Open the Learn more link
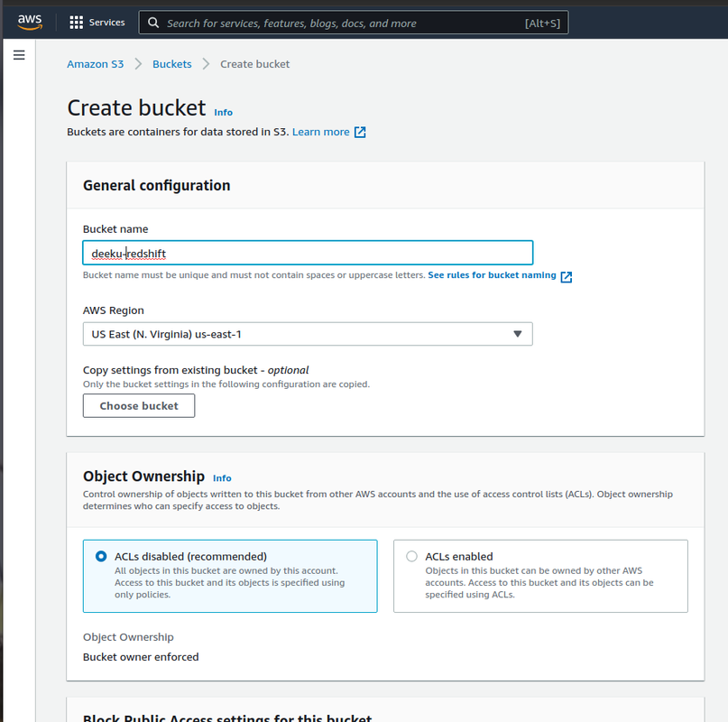The height and width of the screenshot is (722, 728). pyautogui.click(x=321, y=132)
